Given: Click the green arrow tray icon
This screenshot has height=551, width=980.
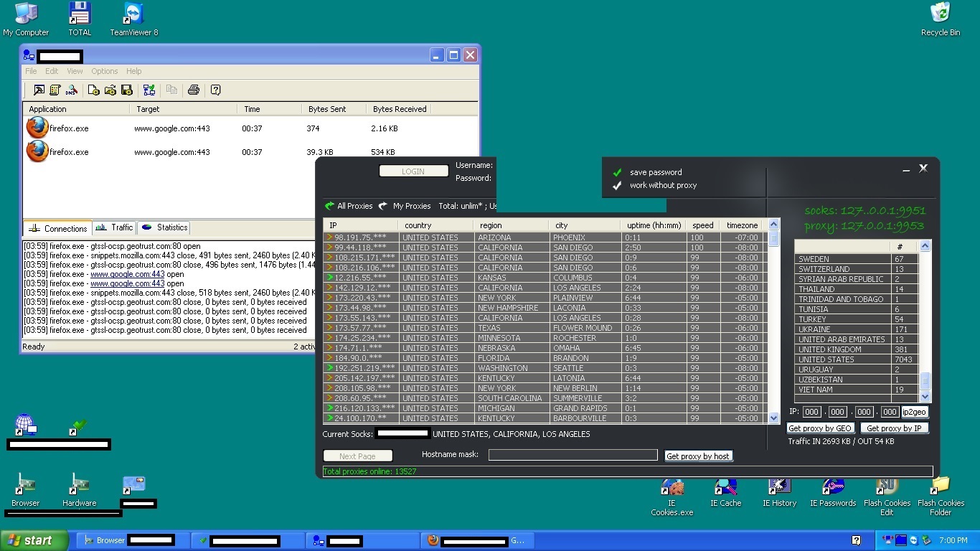Looking at the screenshot, I should tap(926, 540).
